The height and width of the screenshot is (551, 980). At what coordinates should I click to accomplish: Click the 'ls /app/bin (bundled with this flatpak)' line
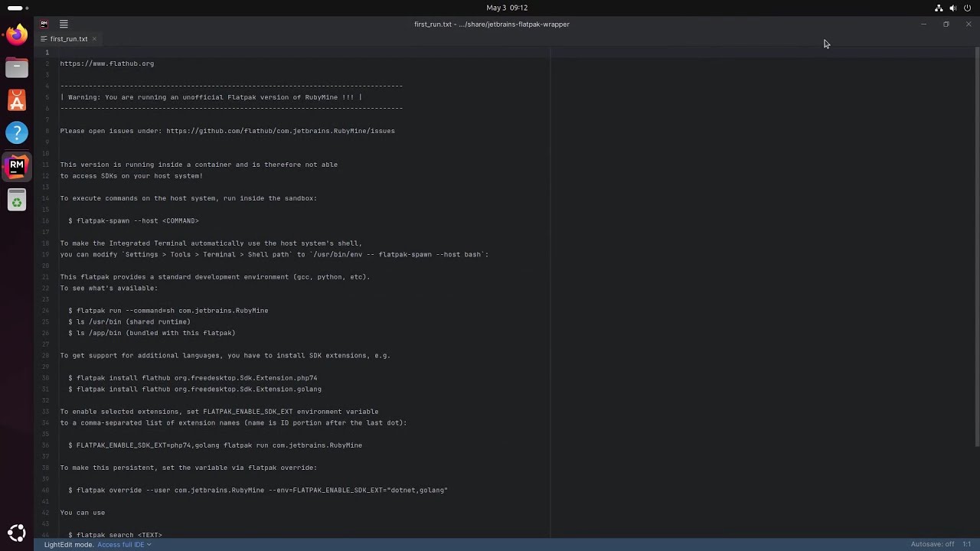(152, 333)
